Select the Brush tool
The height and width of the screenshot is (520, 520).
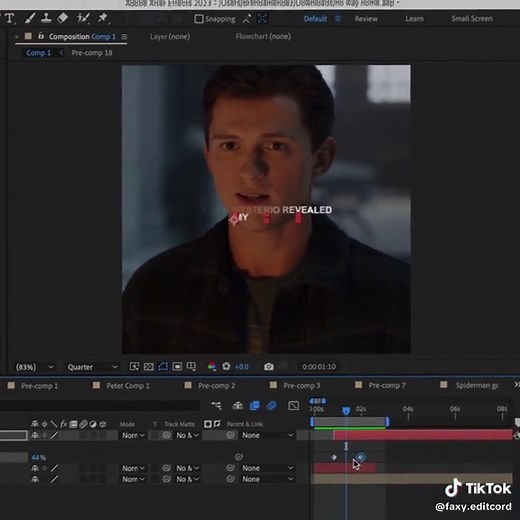[30, 18]
